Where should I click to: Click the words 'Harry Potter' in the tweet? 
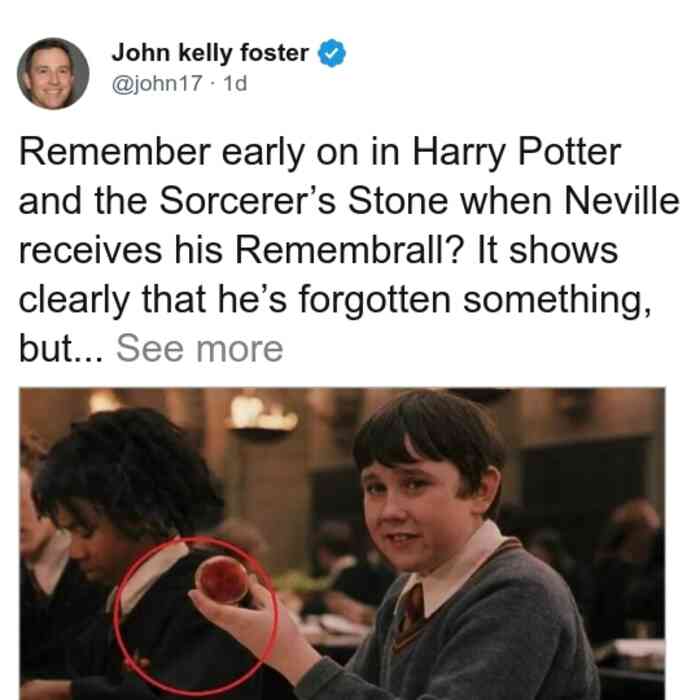(x=517, y=153)
